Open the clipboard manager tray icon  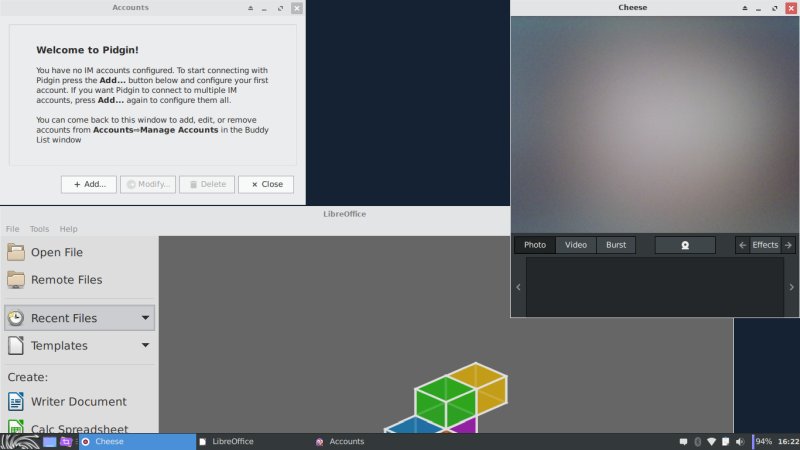tap(726, 442)
